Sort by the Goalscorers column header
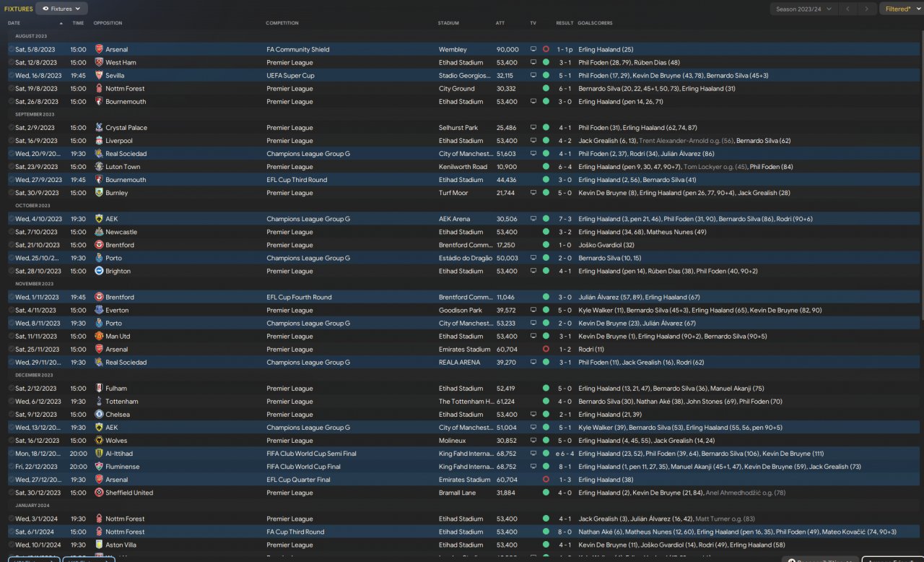This screenshot has width=924, height=562. [x=595, y=23]
